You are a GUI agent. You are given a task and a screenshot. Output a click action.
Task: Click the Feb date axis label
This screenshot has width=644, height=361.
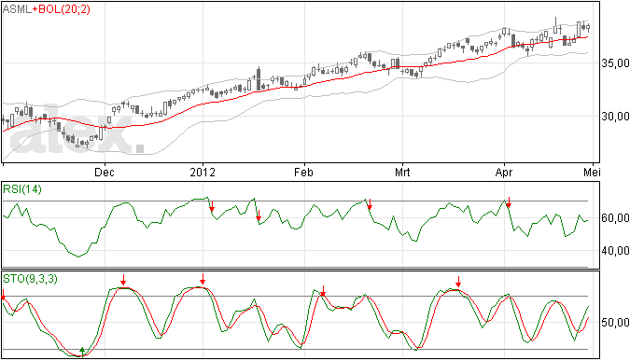[303, 172]
